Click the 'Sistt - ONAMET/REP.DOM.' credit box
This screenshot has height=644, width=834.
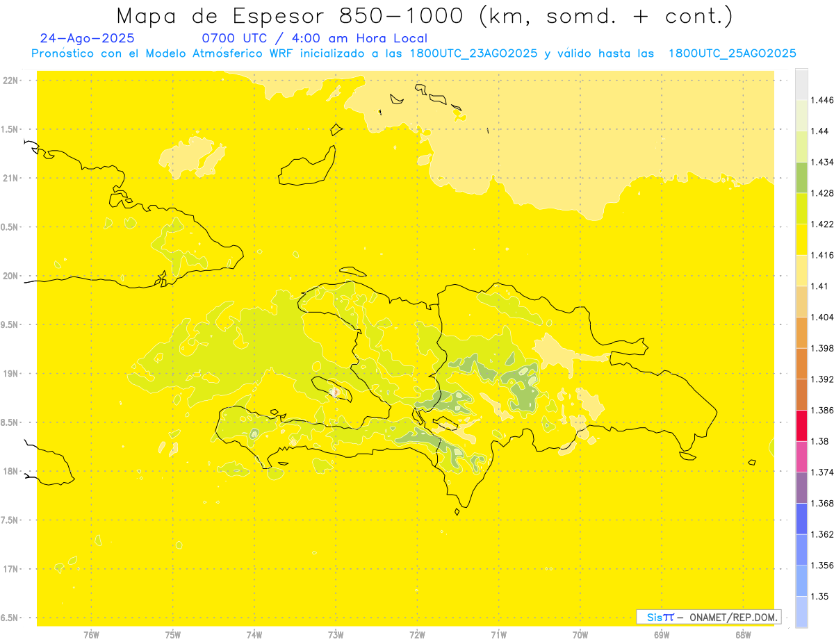coord(709,617)
